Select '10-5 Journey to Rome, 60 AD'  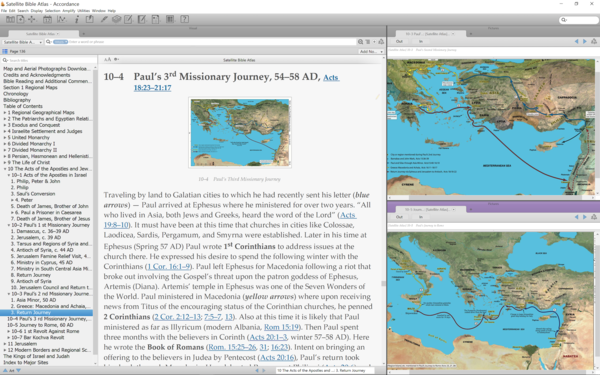(40, 325)
